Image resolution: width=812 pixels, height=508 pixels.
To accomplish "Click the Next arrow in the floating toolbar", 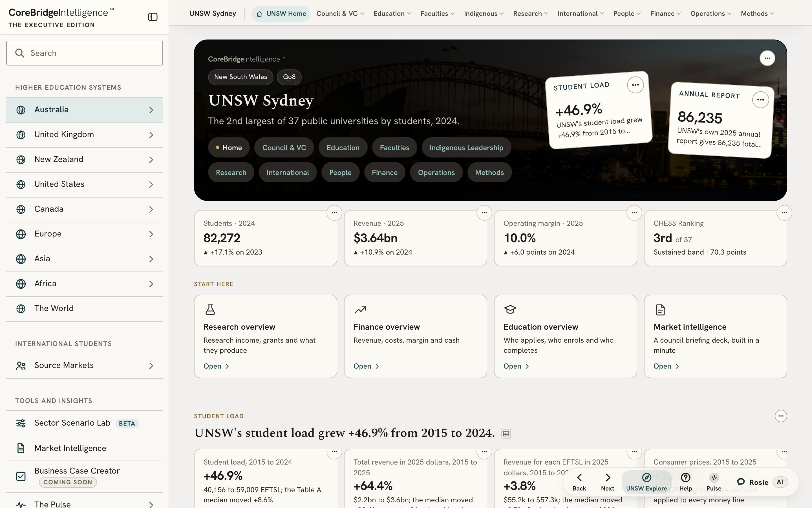I will point(607,482).
